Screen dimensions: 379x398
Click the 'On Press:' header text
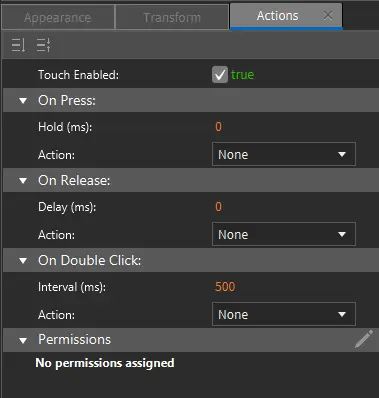click(67, 100)
